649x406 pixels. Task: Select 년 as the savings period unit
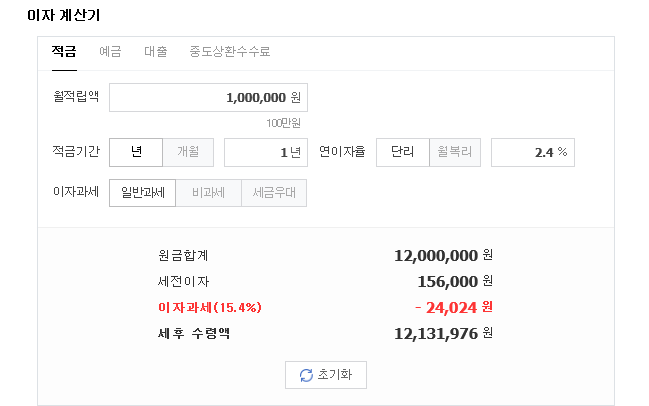pos(136,152)
